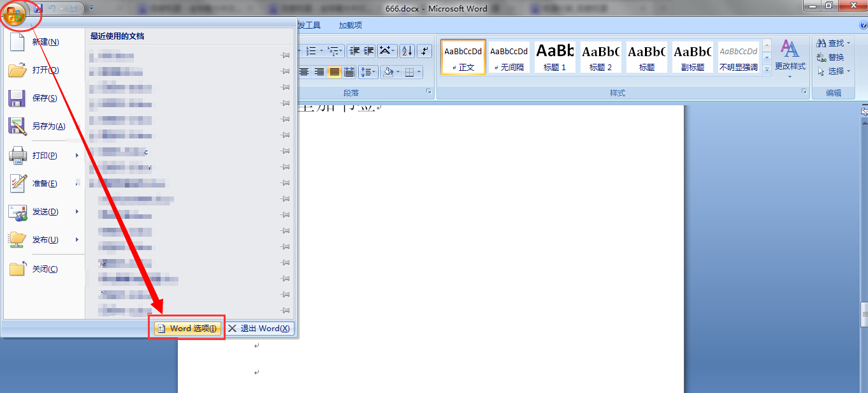
Task: Choose 新建(N) from Office menu
Action: click(43, 42)
